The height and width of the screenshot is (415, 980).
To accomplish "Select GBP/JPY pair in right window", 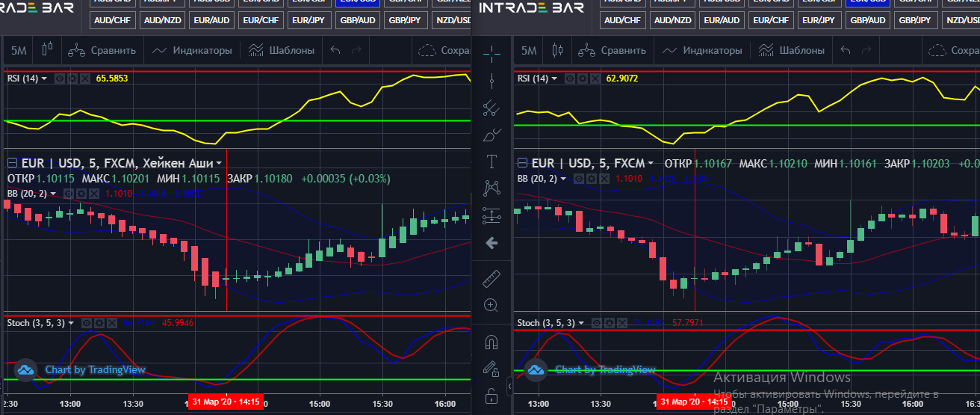I will (917, 20).
